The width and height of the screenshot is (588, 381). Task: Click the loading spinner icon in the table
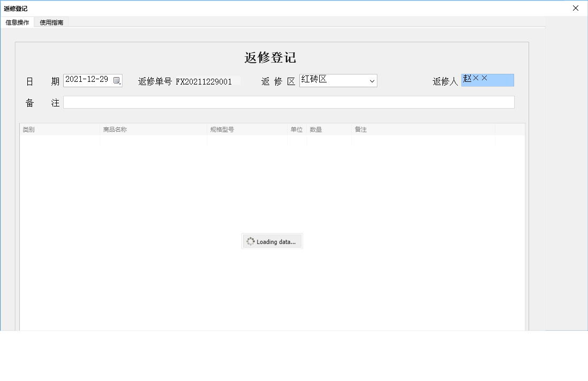click(x=250, y=241)
